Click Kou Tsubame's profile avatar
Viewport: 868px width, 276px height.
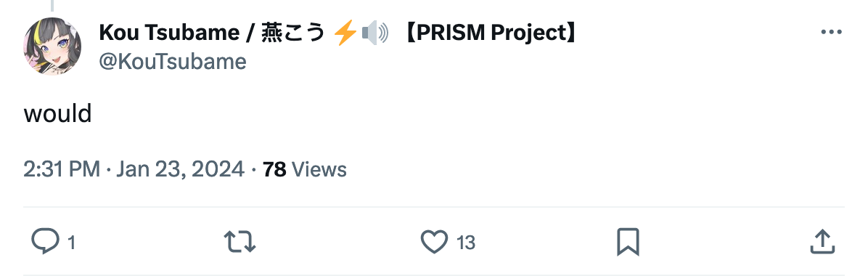pyautogui.click(x=52, y=46)
